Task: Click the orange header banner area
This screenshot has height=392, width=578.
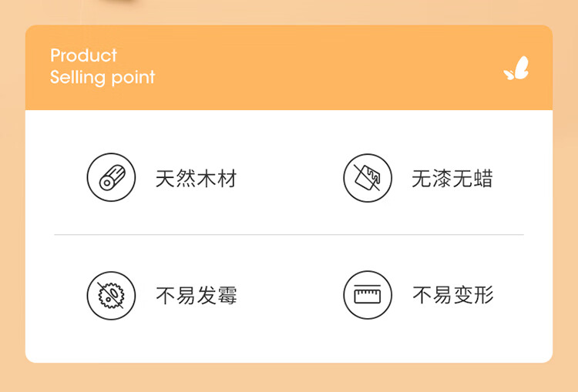Action: coord(289,68)
